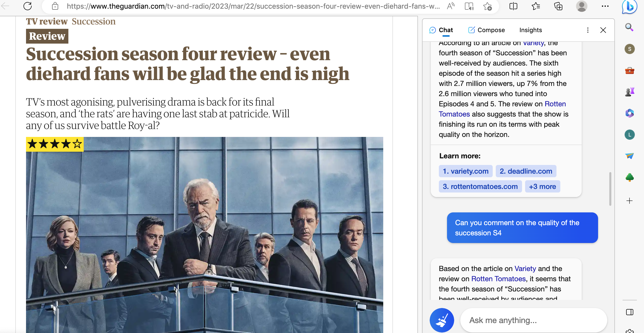Open the Tools briefcase sidebar icon
This screenshot has height=333, width=644.
click(629, 70)
